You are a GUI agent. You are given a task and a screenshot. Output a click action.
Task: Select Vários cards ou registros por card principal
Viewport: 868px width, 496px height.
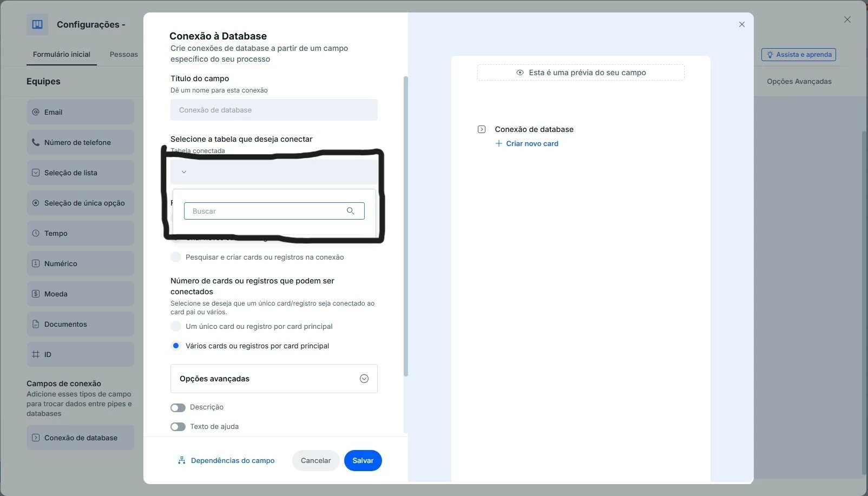coord(176,346)
